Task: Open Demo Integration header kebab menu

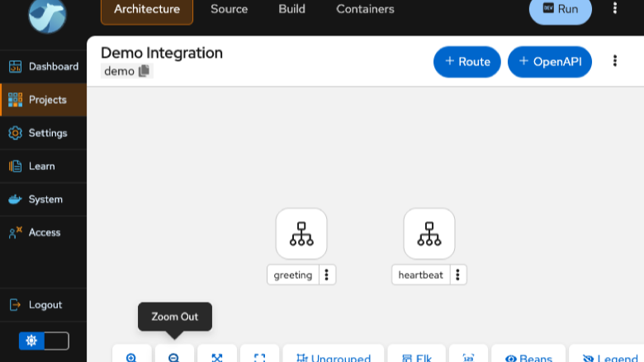Action: [615, 61]
